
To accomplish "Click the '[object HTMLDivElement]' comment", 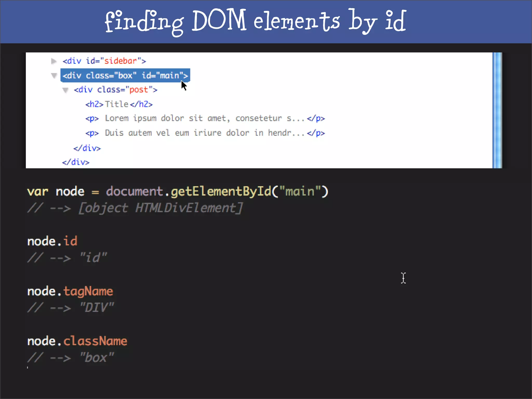I will (x=161, y=208).
